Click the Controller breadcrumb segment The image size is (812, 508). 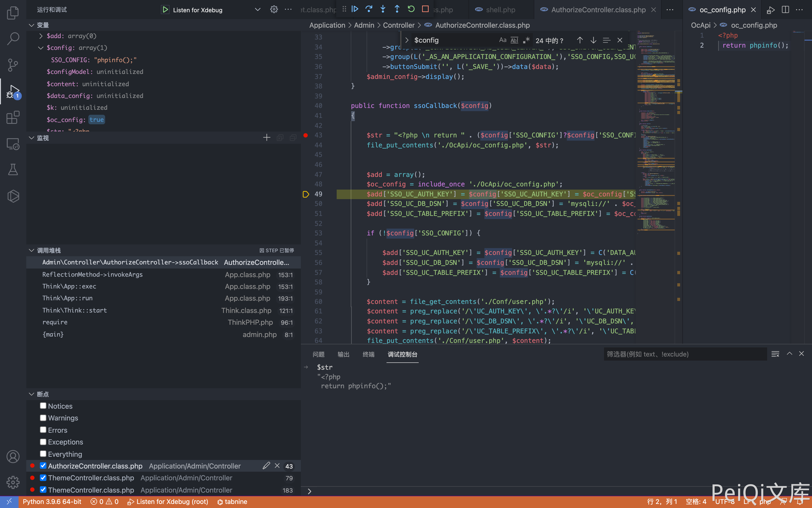(399, 25)
